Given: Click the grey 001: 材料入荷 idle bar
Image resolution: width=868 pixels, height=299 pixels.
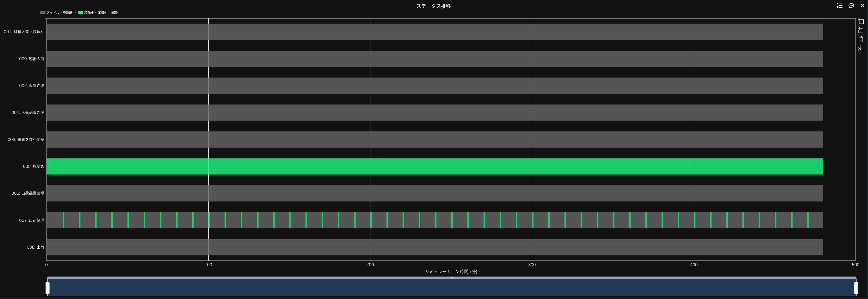Looking at the screenshot, I should coord(435,32).
